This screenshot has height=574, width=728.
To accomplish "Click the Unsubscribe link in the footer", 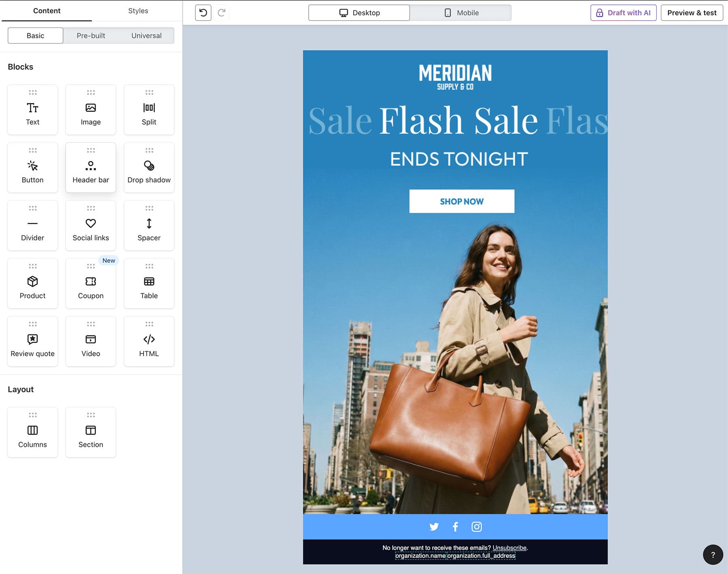I will point(510,548).
